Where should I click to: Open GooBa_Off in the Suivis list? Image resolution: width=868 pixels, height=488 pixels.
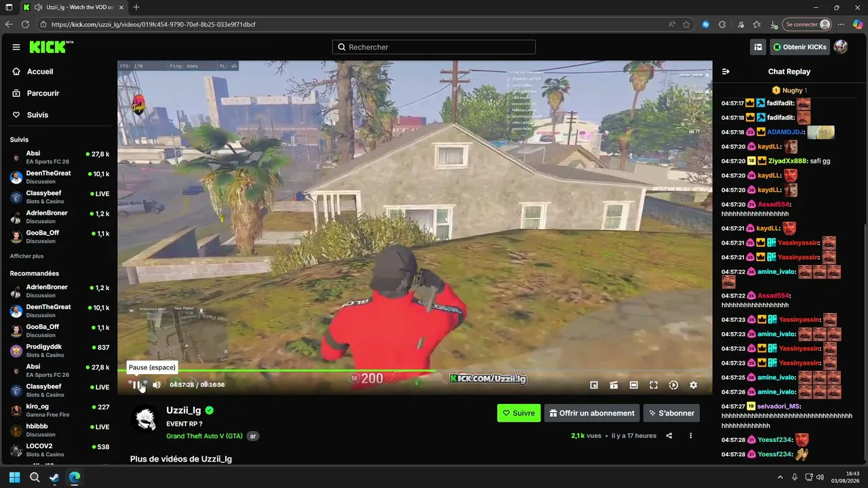(x=59, y=237)
